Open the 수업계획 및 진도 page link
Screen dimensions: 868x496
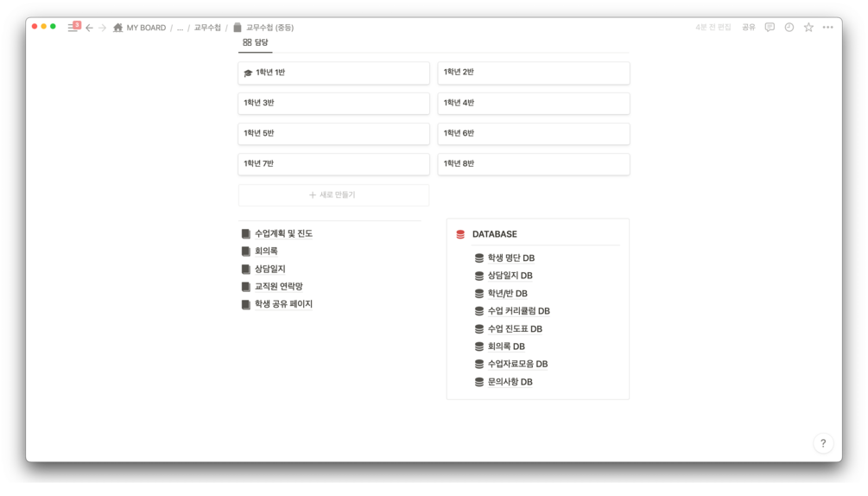(283, 233)
